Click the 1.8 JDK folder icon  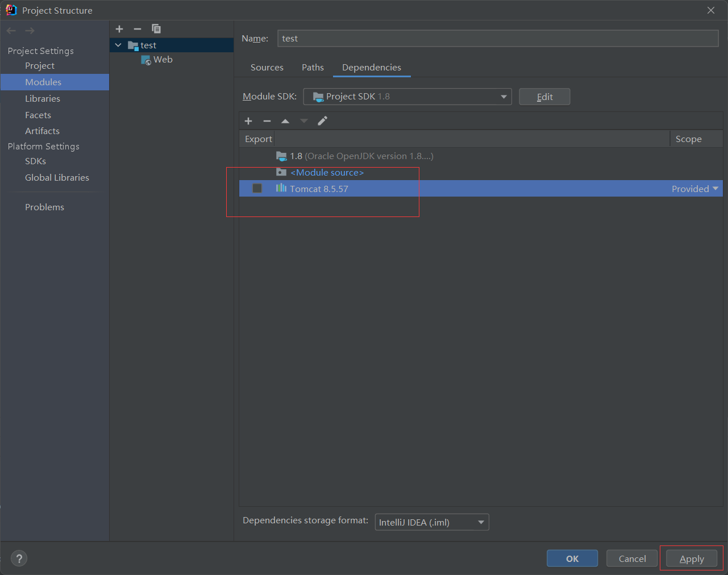pos(281,156)
